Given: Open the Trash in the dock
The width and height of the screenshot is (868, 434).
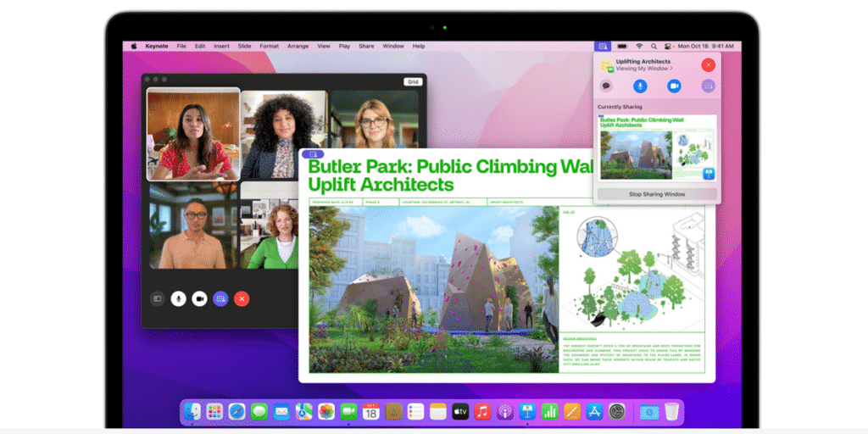Looking at the screenshot, I should (671, 411).
